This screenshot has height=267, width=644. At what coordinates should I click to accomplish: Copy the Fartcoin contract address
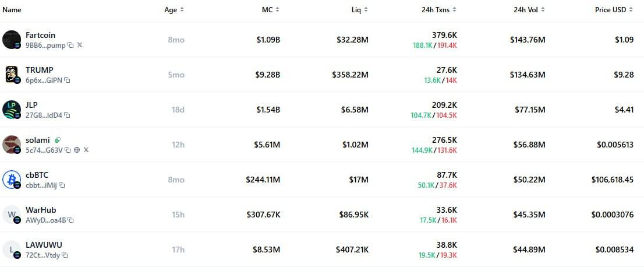[70, 45]
